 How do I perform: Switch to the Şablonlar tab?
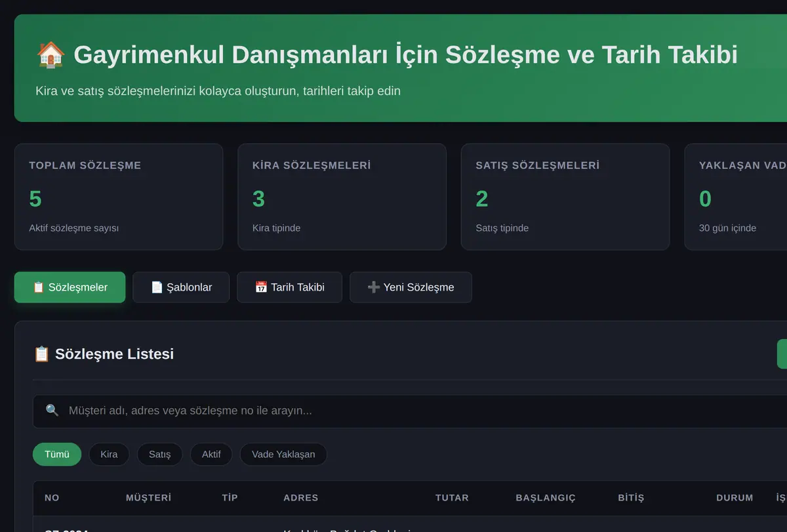coord(181,287)
